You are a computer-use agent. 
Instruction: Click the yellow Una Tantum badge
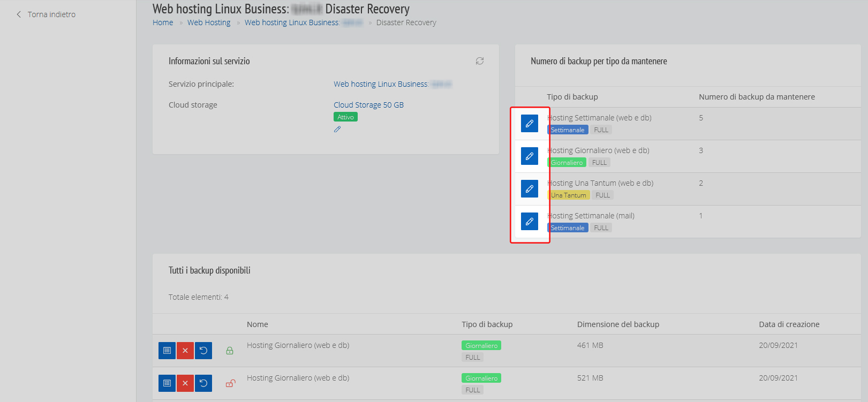568,195
